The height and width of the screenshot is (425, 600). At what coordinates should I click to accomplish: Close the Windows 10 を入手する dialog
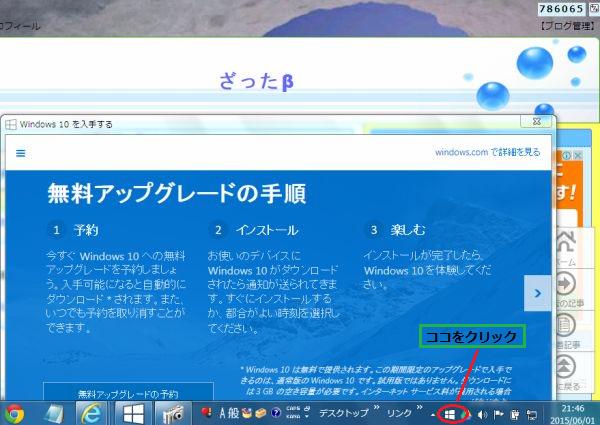(x=537, y=122)
